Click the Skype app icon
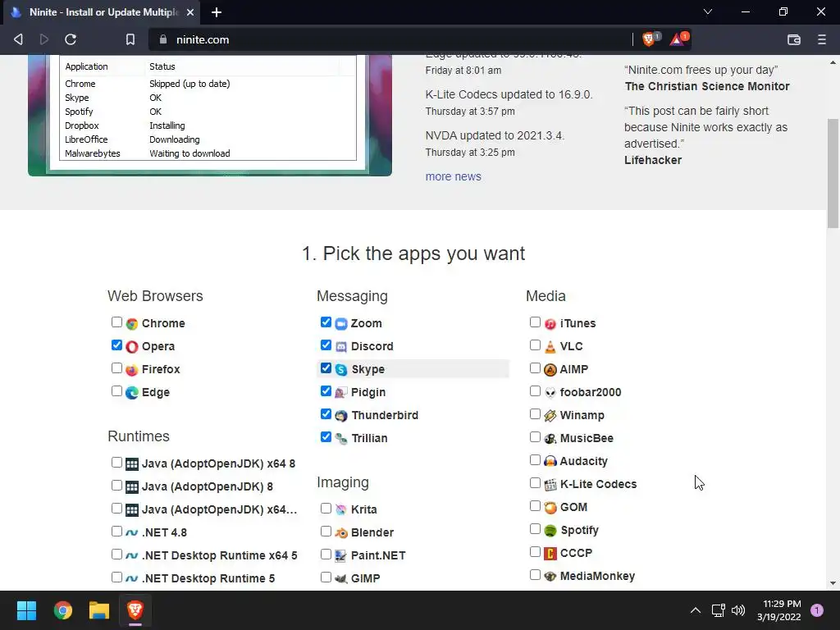 [x=341, y=370]
